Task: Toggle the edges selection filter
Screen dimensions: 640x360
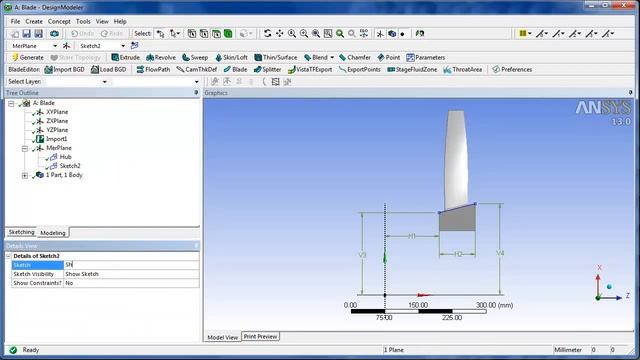Action: 204,33
